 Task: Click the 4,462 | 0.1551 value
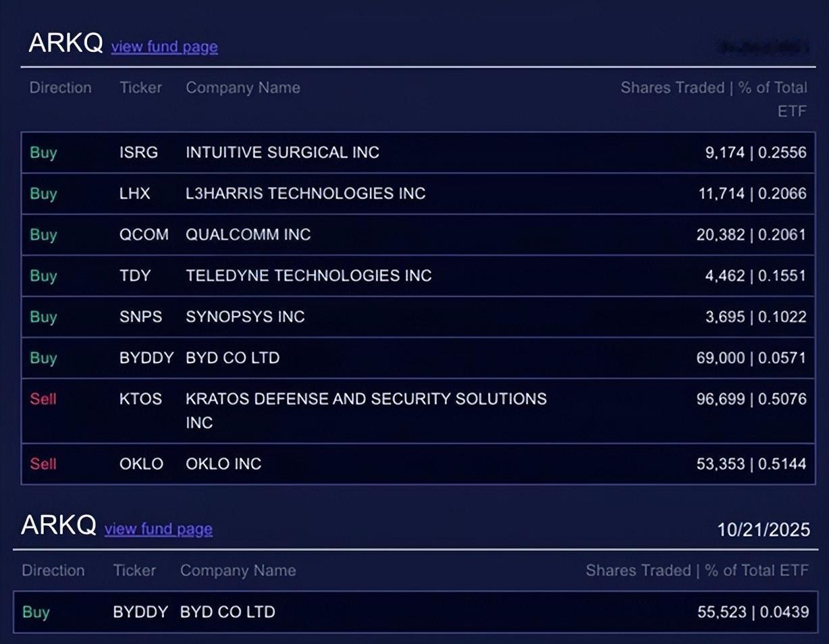pos(755,276)
